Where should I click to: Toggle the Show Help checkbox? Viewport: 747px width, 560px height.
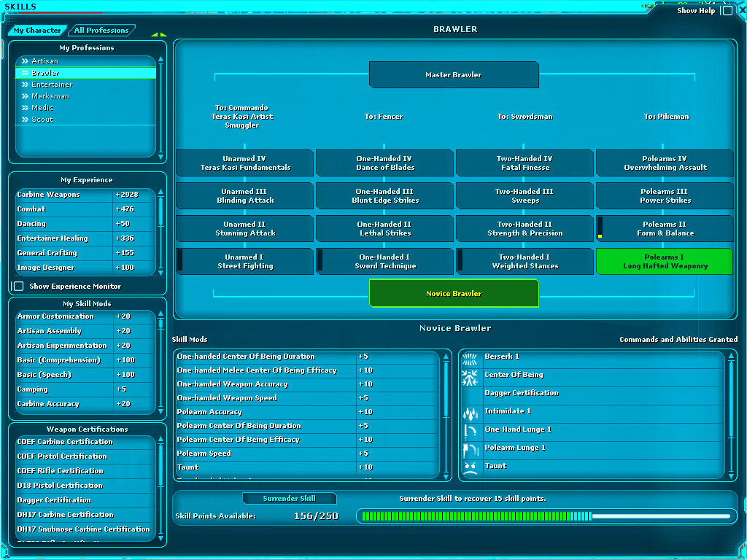point(727,10)
